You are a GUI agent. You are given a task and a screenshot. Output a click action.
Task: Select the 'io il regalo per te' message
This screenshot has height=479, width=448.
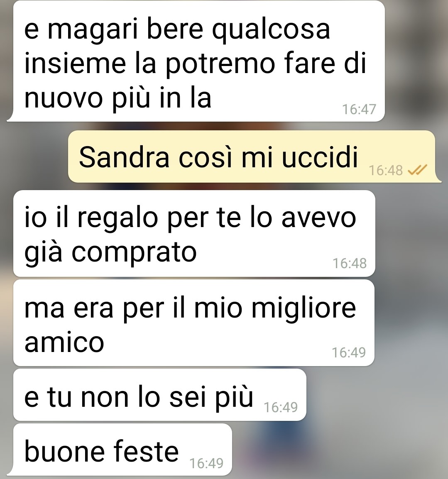tap(194, 233)
